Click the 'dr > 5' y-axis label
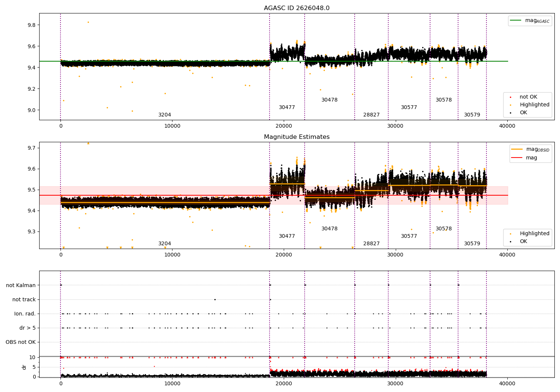This screenshot has width=560, height=392. pyautogui.click(x=28, y=328)
